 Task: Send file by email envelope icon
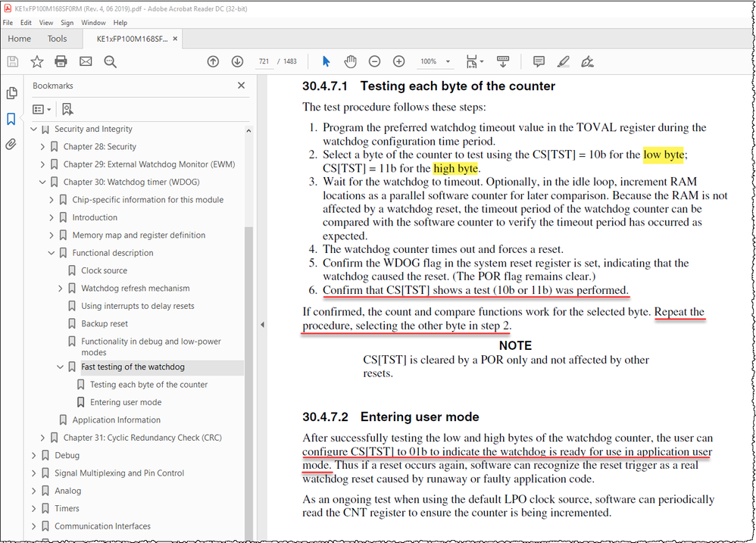tap(86, 61)
